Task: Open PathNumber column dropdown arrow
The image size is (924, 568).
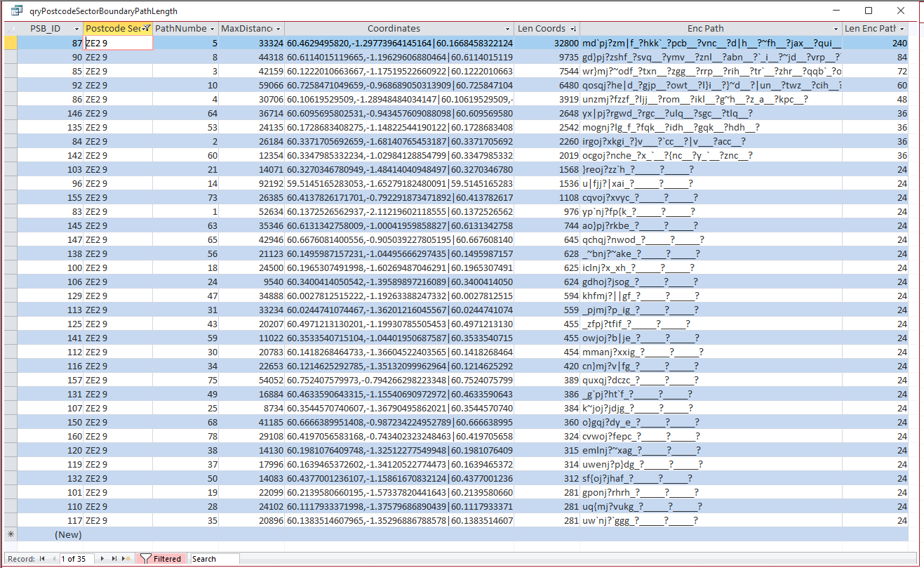Action: pyautogui.click(x=213, y=29)
